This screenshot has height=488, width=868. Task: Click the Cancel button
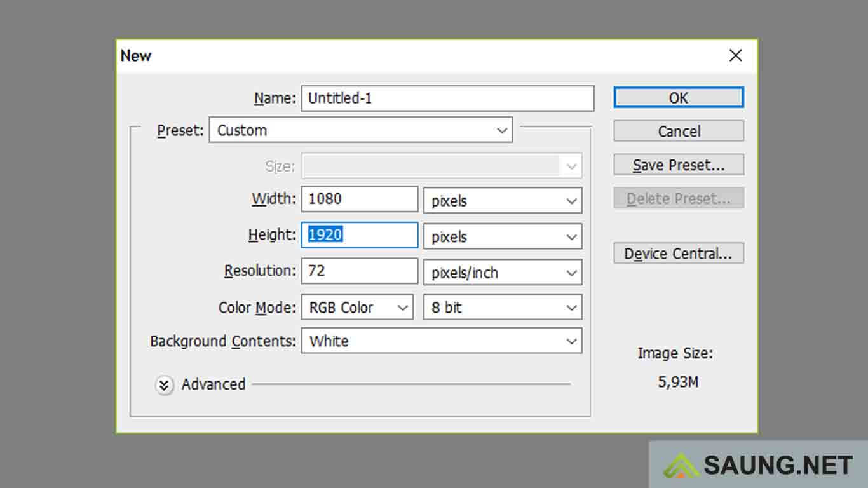pyautogui.click(x=679, y=131)
